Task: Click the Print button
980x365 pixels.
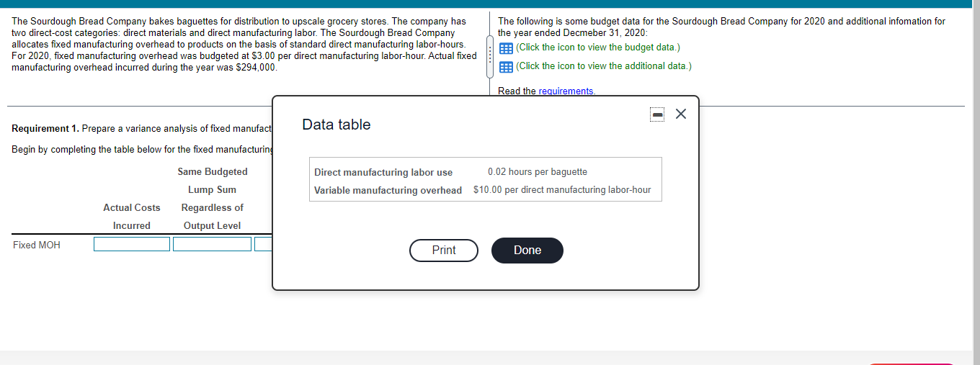Action: (444, 251)
